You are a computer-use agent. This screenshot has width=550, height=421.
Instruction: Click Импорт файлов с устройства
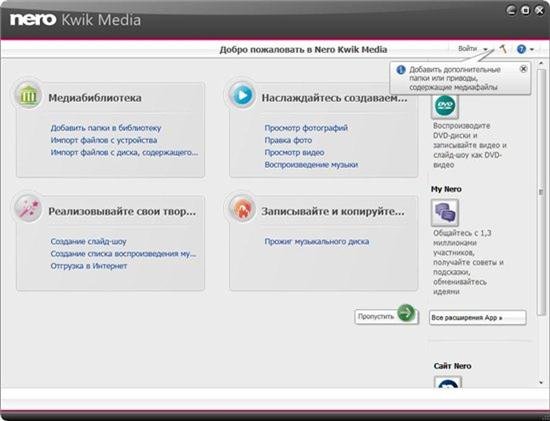pos(104,140)
